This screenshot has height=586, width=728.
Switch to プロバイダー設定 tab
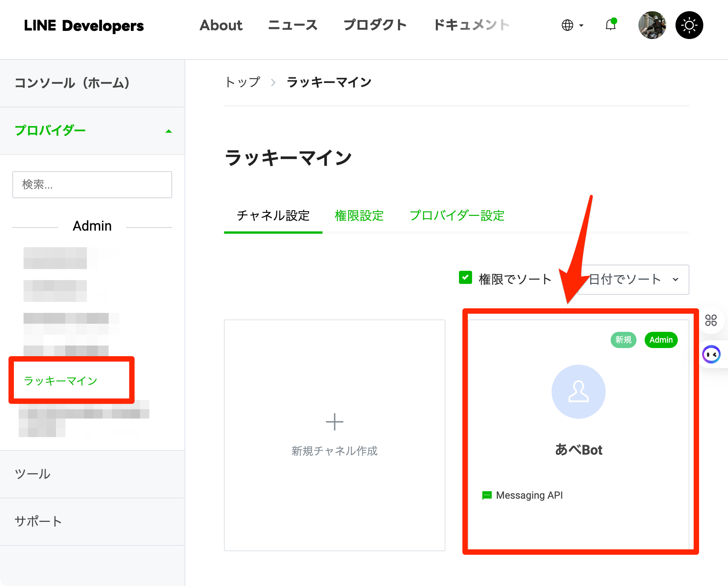[457, 216]
